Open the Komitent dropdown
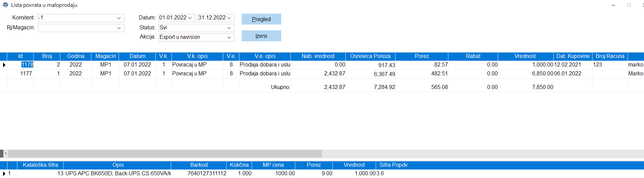Screen dimensions: 644x178 pyautogui.click(x=119, y=18)
